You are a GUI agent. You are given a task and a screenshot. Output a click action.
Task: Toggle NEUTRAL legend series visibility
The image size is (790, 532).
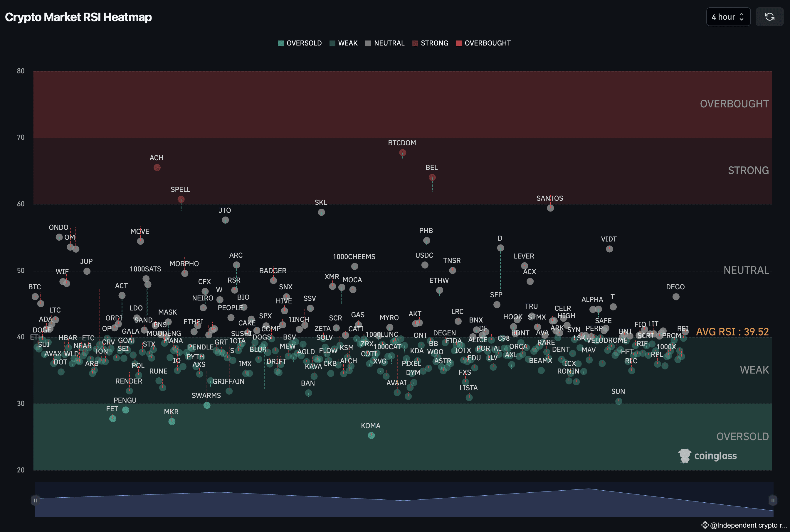[385, 43]
